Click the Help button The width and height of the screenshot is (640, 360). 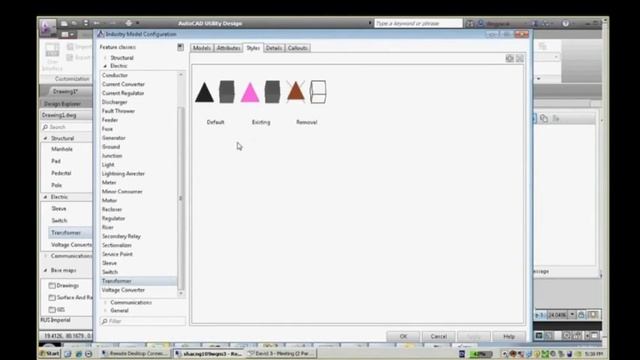[509, 336]
